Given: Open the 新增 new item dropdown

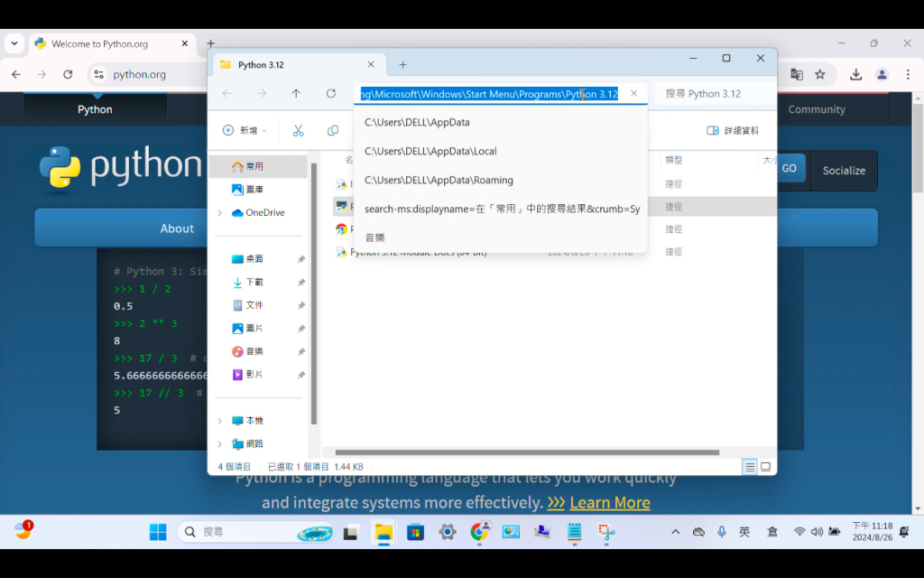Looking at the screenshot, I should pos(245,130).
